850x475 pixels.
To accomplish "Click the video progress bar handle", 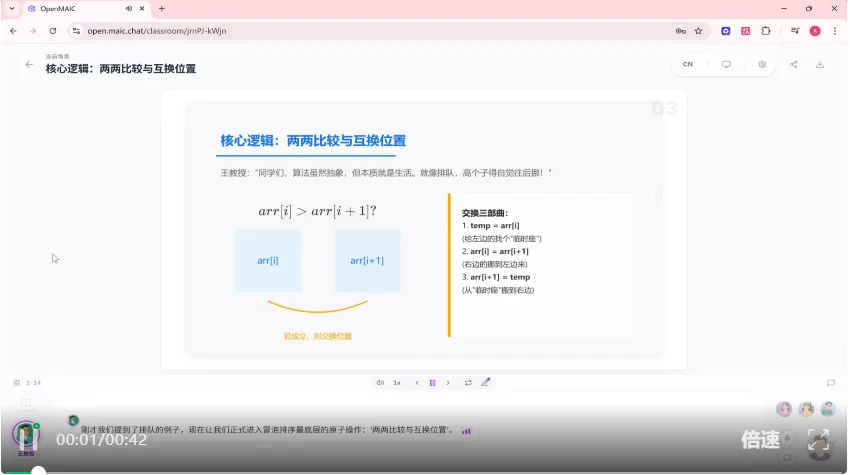I will (x=38, y=472).
